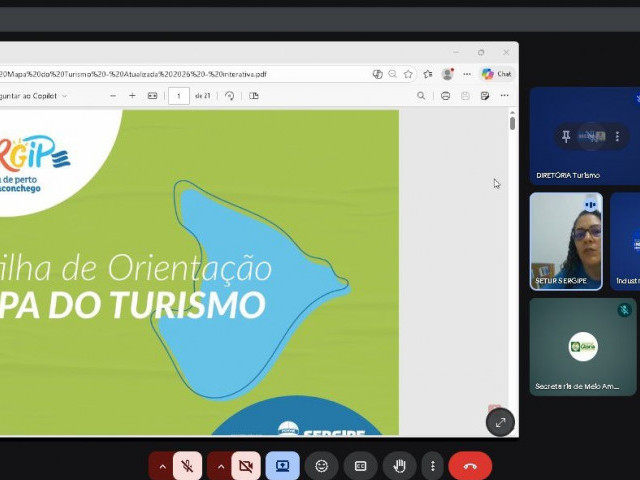
Task: Leave the call with the red button
Action: 470,466
